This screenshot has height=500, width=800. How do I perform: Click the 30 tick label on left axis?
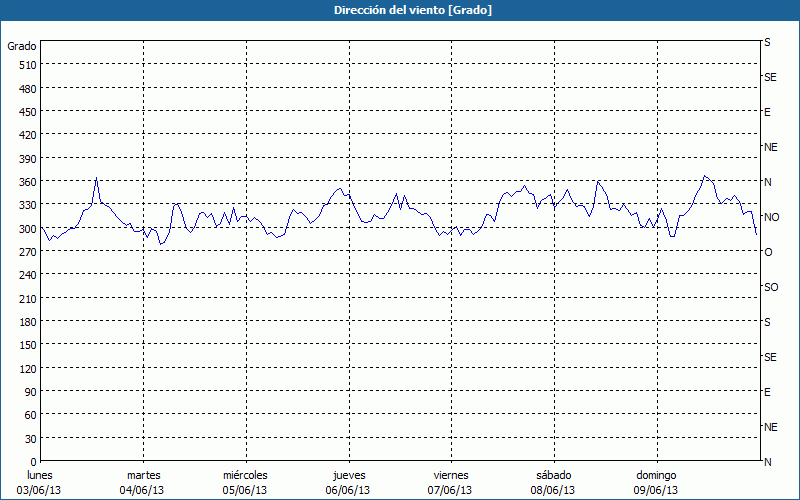30,439
